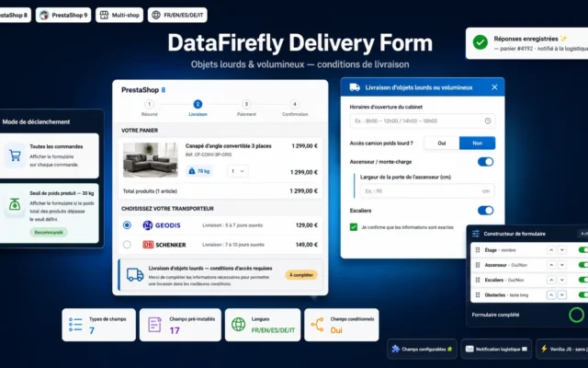This screenshot has height=368, width=588.
Task: Click the branching icon on the Champs conditionnels card
Action: [317, 325]
